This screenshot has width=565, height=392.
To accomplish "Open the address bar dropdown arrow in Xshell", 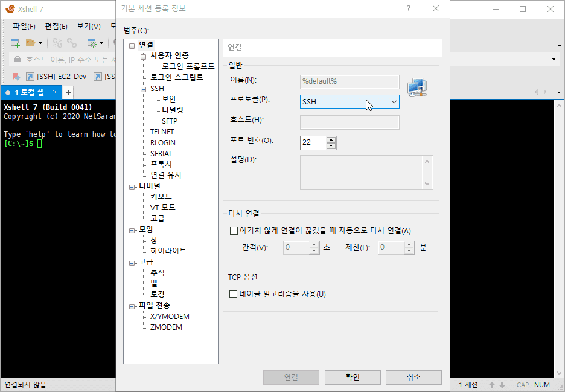I will coord(554,59).
